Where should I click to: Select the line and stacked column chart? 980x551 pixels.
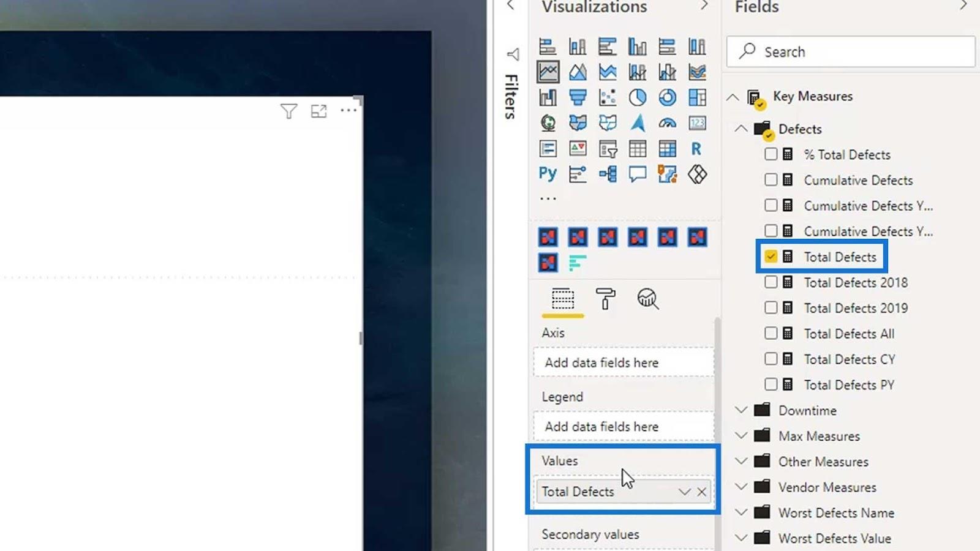click(638, 72)
